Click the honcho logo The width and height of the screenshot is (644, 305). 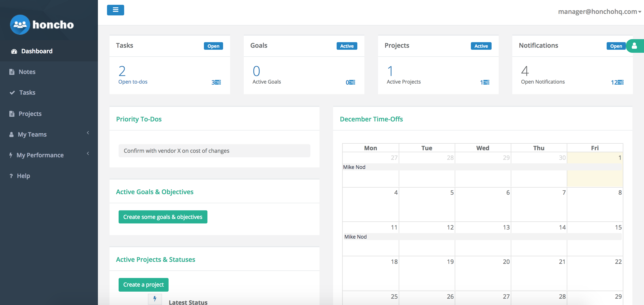pos(42,25)
